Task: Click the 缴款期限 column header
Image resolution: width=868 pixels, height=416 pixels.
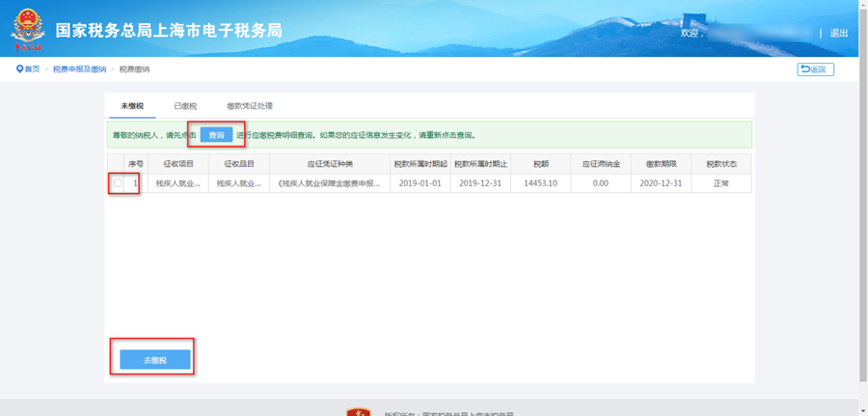Action: [x=662, y=164]
